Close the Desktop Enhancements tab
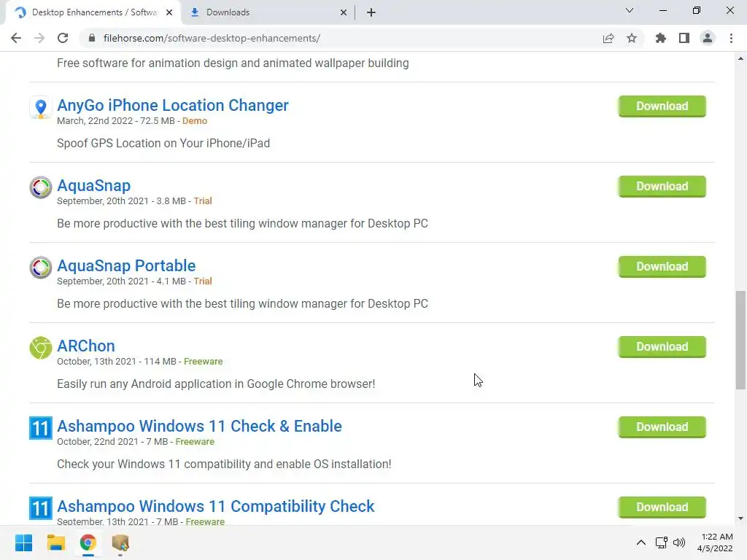The height and width of the screenshot is (560, 747). click(169, 12)
